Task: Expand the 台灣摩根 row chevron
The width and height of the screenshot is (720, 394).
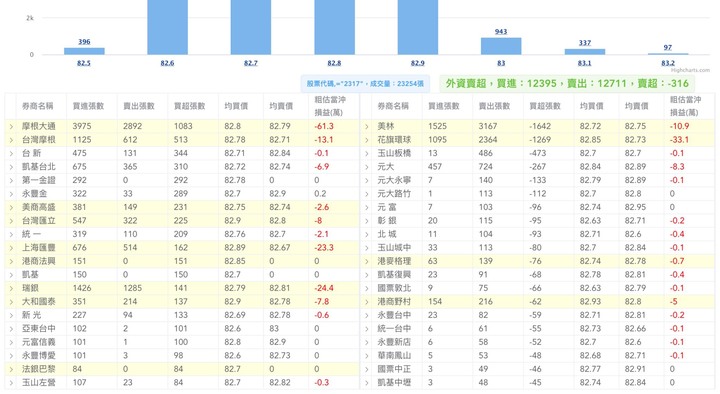Action: pyautogui.click(x=11, y=140)
